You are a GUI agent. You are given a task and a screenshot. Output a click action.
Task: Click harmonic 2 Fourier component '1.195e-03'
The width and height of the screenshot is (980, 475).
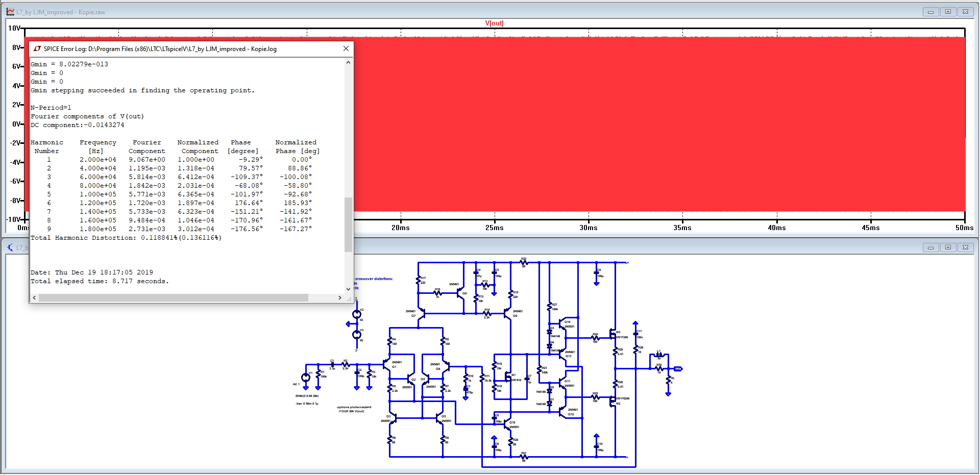(147, 168)
